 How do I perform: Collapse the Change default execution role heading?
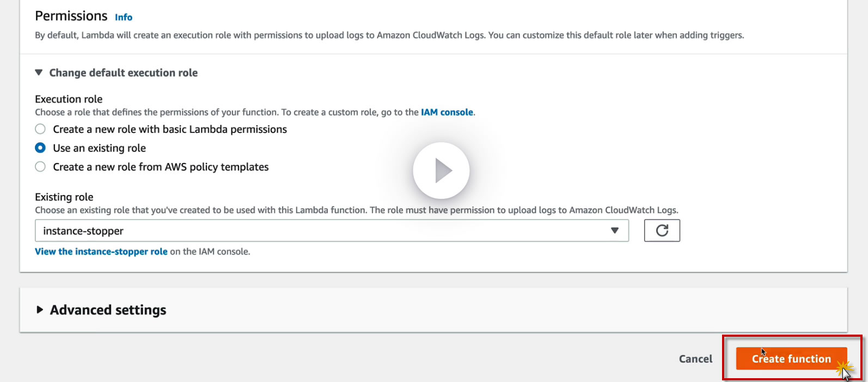click(x=124, y=72)
